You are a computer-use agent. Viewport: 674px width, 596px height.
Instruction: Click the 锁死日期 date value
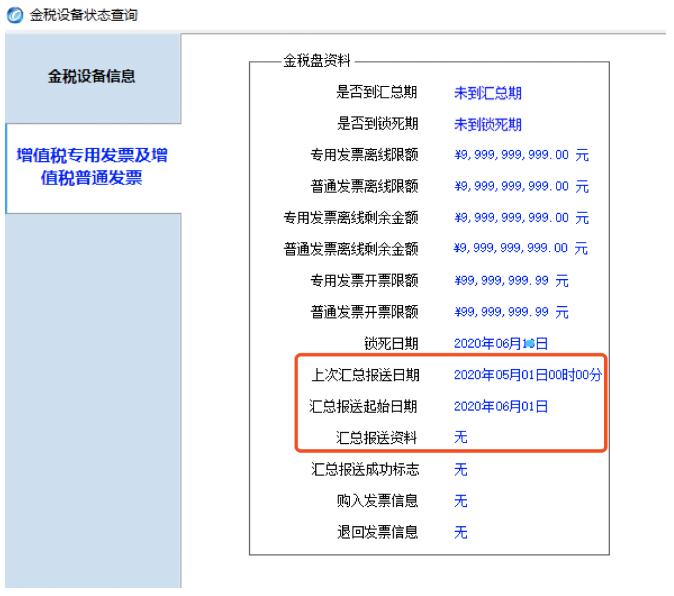(502, 343)
